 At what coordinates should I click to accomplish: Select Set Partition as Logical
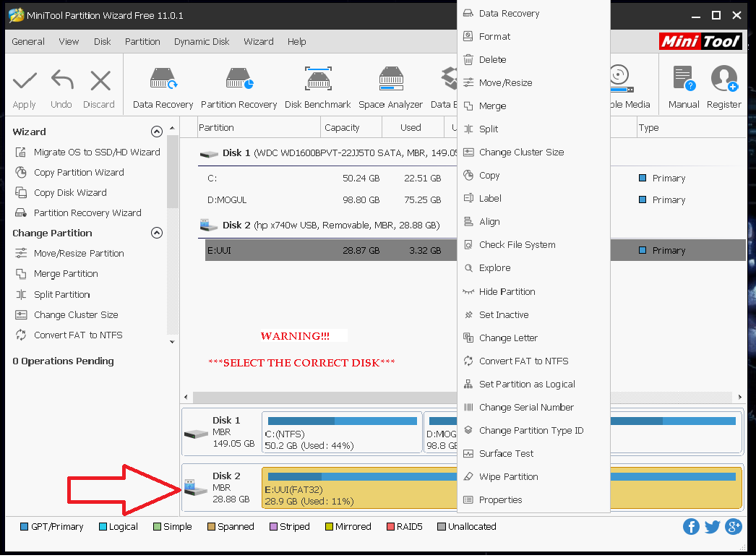pyautogui.click(x=533, y=385)
